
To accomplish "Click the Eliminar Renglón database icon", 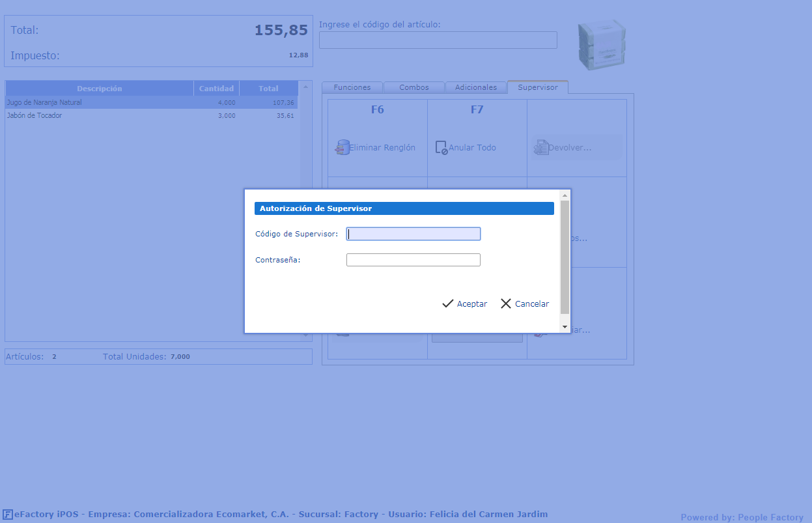I will point(342,148).
